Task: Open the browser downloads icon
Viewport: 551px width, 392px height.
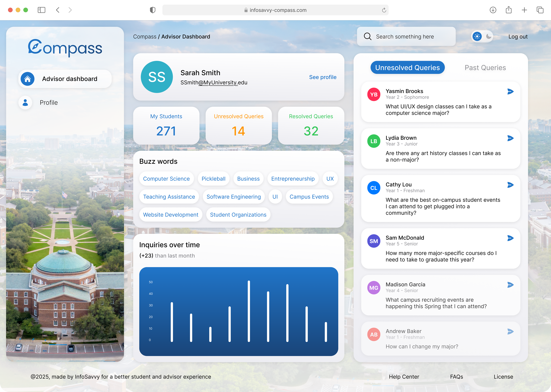Action: point(493,10)
